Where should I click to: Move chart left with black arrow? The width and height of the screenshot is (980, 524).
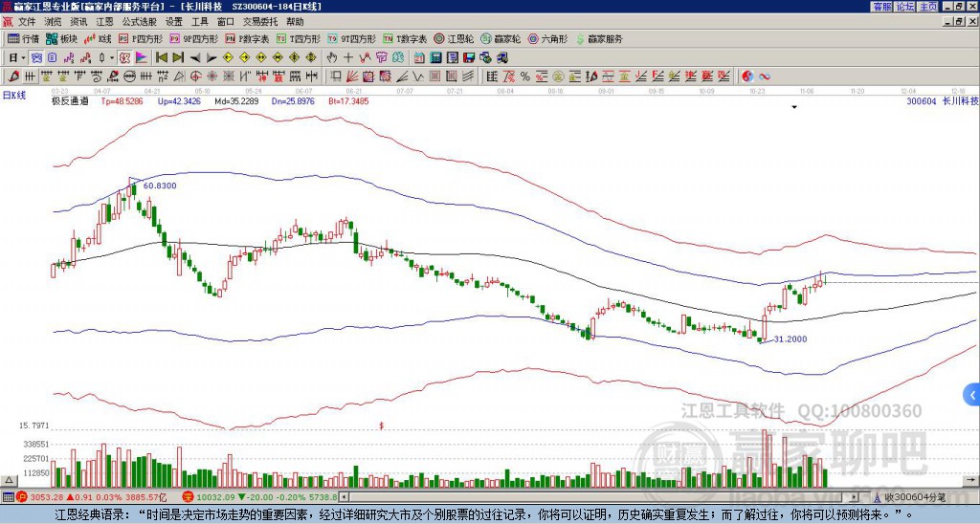click(195, 57)
